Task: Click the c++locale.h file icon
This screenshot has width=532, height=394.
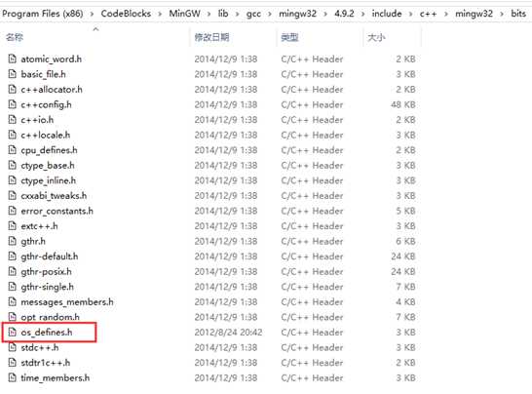Action: 13,135
